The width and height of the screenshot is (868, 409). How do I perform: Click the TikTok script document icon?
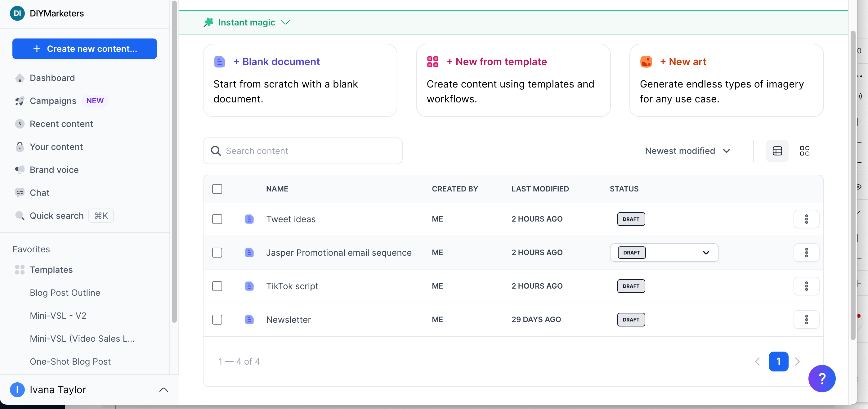click(x=249, y=286)
